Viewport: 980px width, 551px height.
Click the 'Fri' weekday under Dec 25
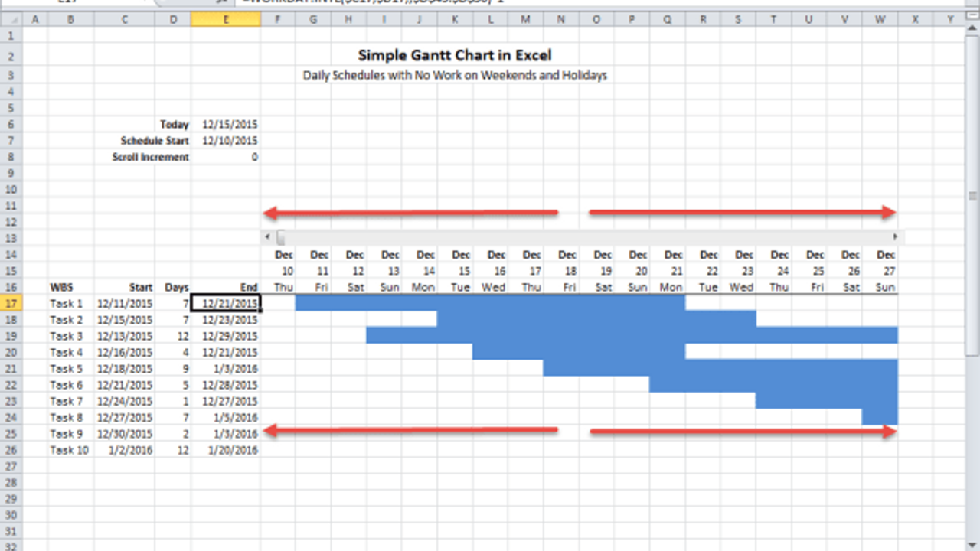coord(819,288)
